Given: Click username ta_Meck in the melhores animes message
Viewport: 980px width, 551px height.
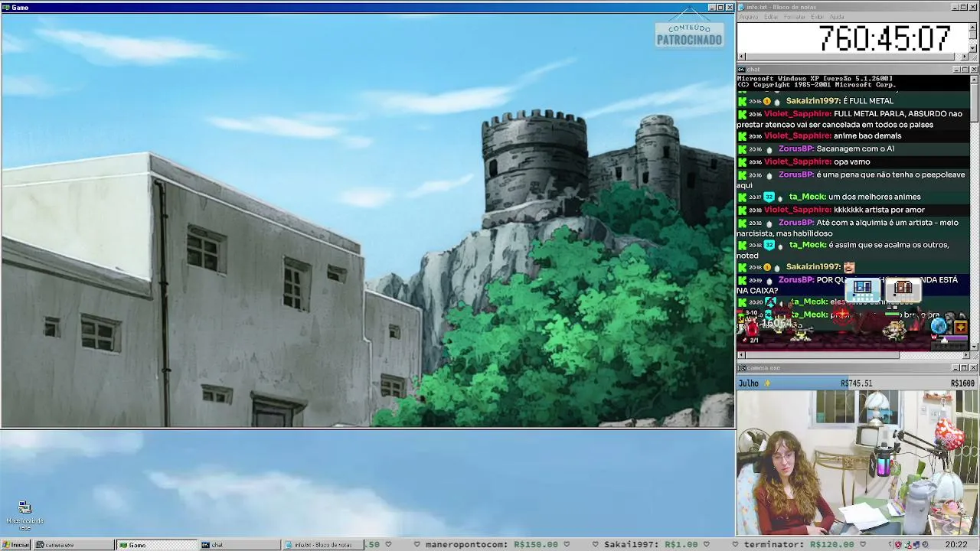Looking at the screenshot, I should click(x=808, y=197).
